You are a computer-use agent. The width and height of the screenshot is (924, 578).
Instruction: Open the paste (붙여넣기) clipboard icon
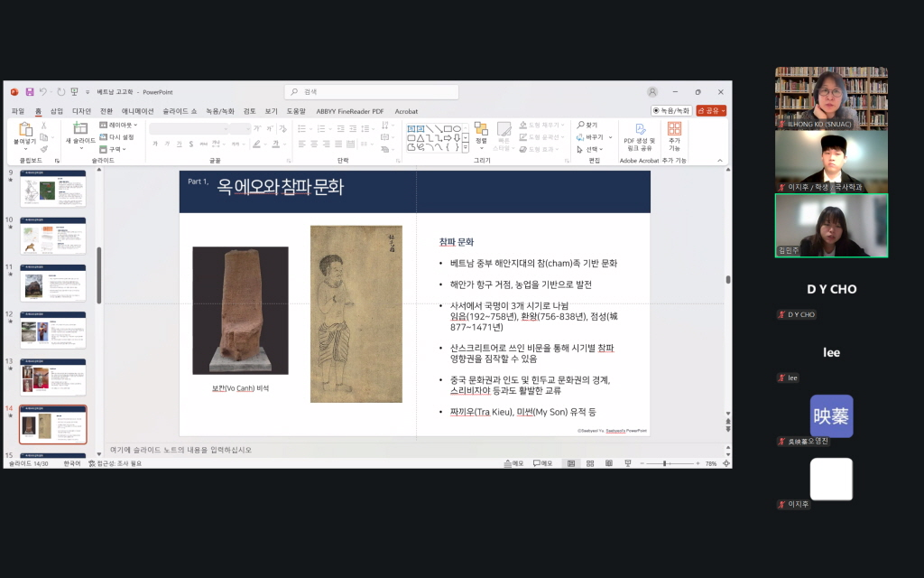[24, 128]
